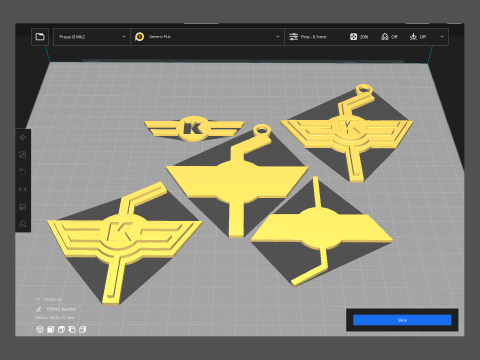Click the print profile sliders icon

[x=293, y=37]
